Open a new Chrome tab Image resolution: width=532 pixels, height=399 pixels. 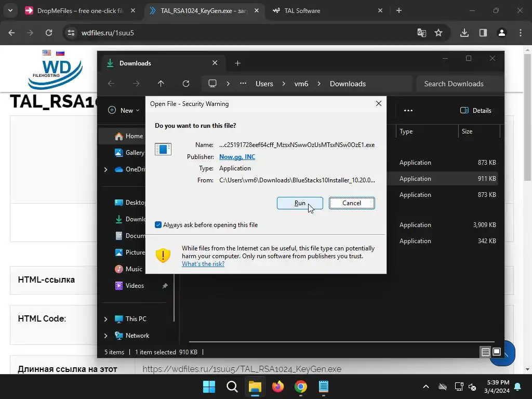399,11
